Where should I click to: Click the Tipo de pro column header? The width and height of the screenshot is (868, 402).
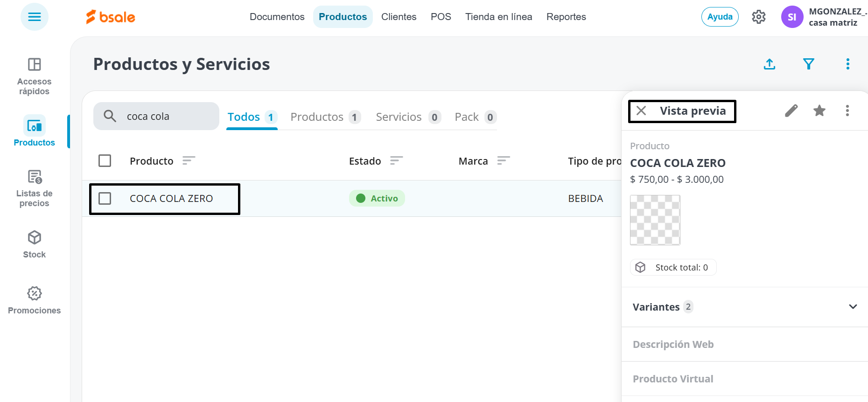(x=595, y=161)
